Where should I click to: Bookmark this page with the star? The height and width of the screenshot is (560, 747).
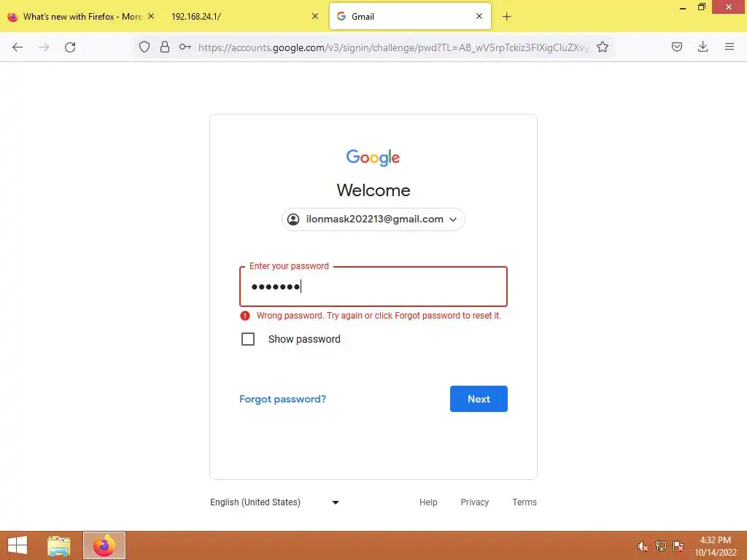tap(603, 47)
